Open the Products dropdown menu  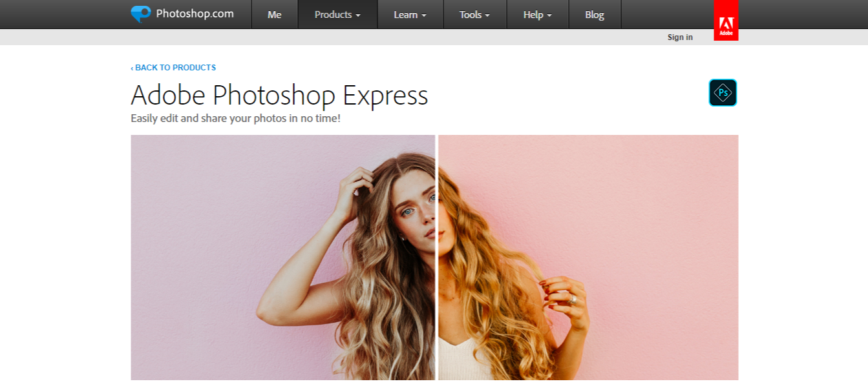[x=337, y=14]
